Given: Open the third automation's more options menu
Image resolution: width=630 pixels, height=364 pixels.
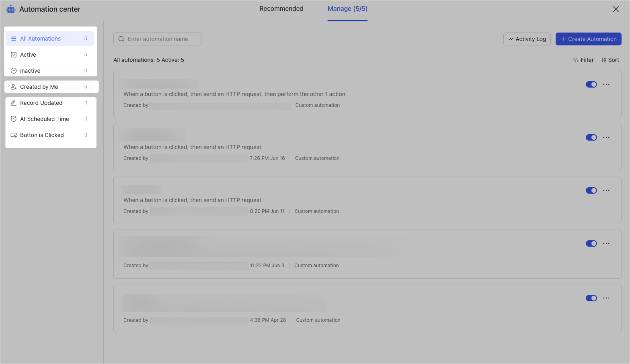Looking at the screenshot, I should coord(606,190).
